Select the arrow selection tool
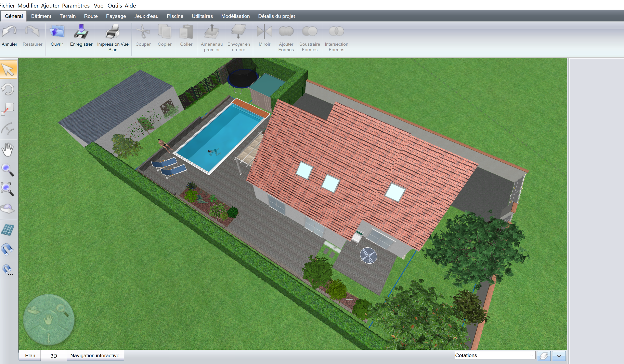 pyautogui.click(x=8, y=70)
